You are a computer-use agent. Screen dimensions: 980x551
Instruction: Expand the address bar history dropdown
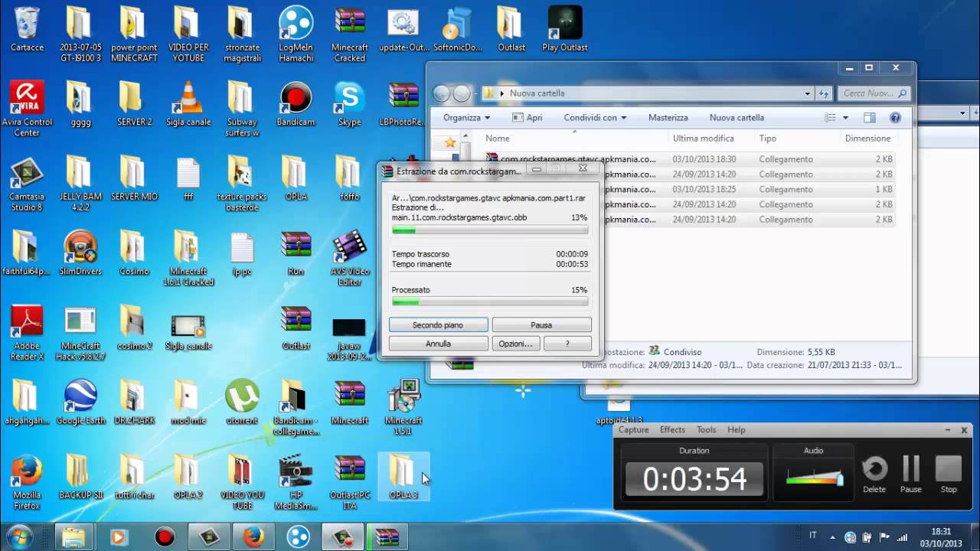point(807,93)
